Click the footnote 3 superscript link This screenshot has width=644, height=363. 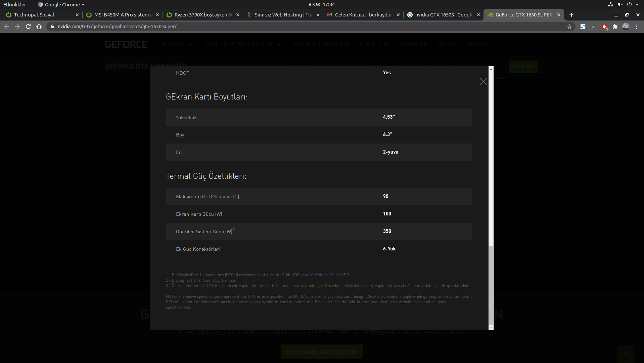click(234, 229)
